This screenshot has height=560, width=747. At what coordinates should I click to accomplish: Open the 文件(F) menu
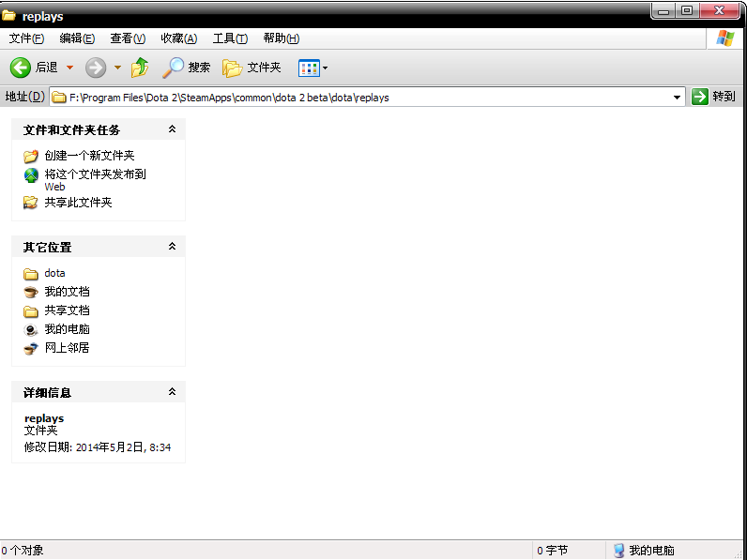[26, 38]
